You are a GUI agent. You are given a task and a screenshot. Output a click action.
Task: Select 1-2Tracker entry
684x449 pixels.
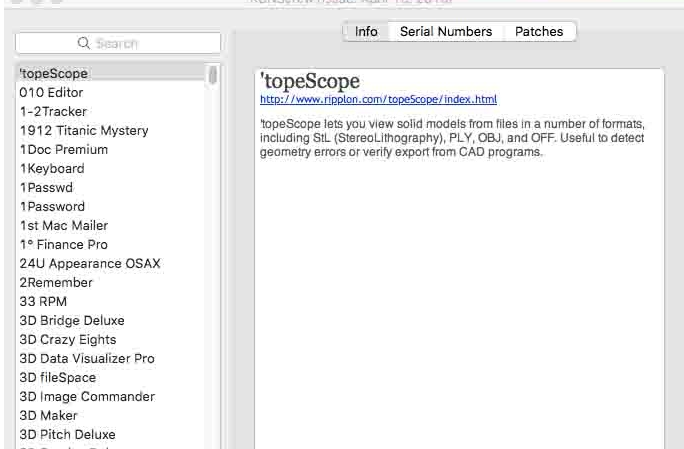tap(111, 111)
